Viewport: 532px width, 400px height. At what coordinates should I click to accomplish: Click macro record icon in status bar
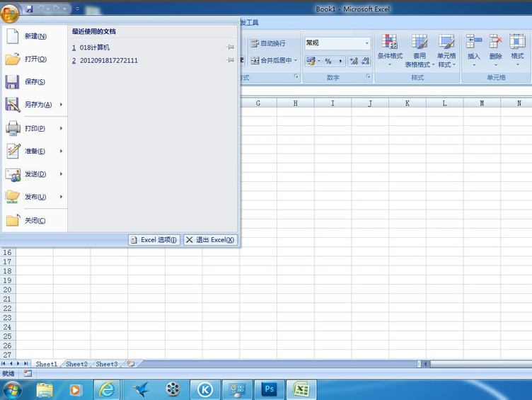pos(28,374)
